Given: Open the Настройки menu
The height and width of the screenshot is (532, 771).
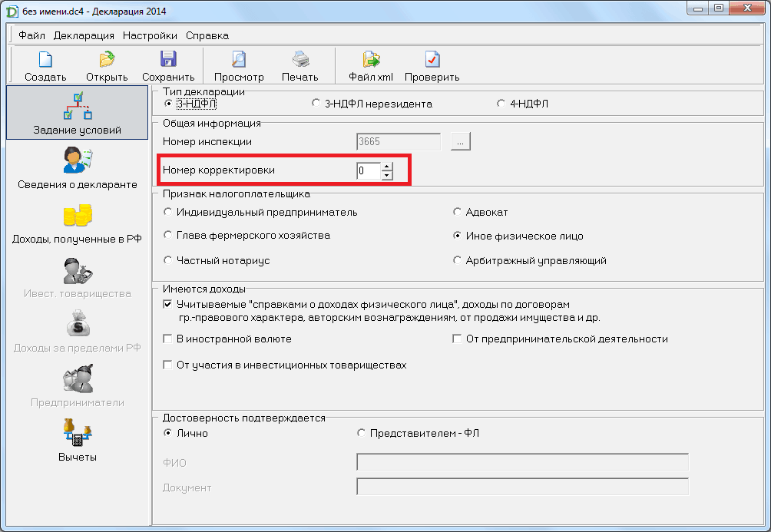Looking at the screenshot, I should tap(150, 35).
